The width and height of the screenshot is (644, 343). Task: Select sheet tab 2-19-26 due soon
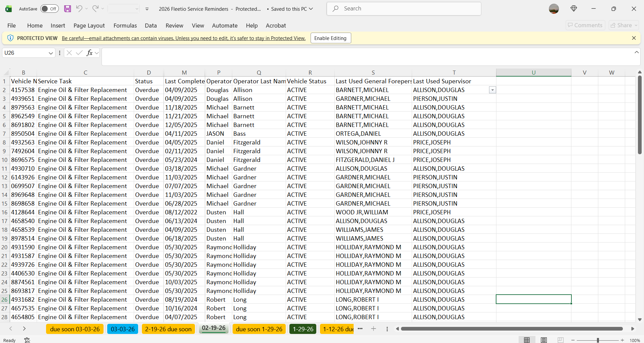[168, 329]
